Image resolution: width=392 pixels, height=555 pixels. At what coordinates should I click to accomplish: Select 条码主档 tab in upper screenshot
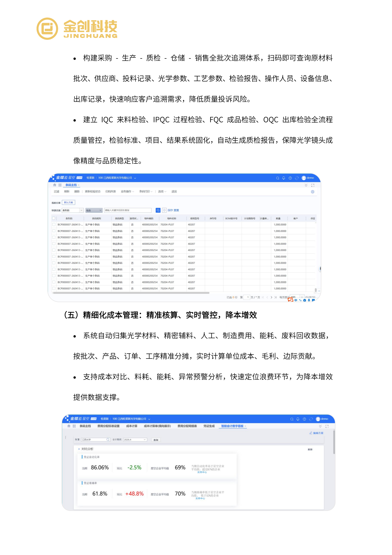click(x=71, y=185)
